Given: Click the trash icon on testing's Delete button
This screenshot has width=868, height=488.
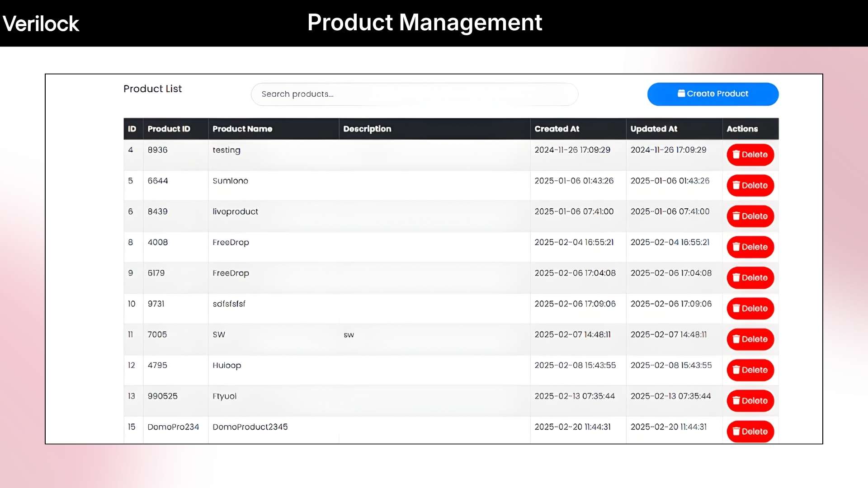Looking at the screenshot, I should [737, 155].
